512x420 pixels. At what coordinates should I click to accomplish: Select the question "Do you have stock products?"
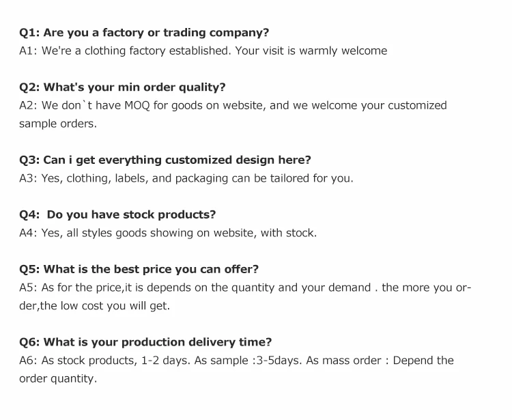click(131, 214)
